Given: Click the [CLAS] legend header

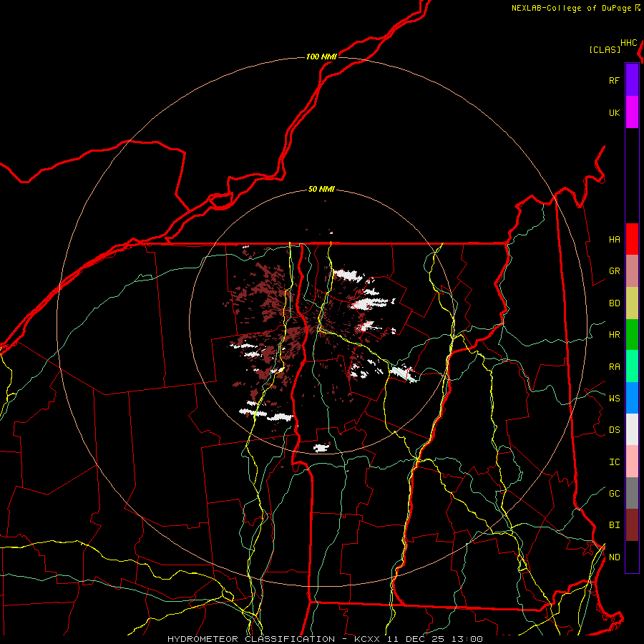Looking at the screenshot, I should point(605,50).
